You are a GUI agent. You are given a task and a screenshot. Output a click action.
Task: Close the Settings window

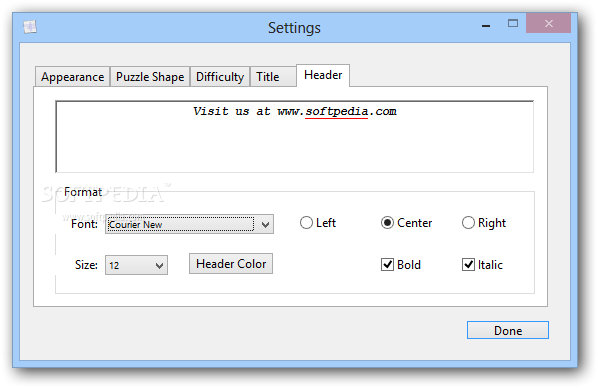click(548, 24)
